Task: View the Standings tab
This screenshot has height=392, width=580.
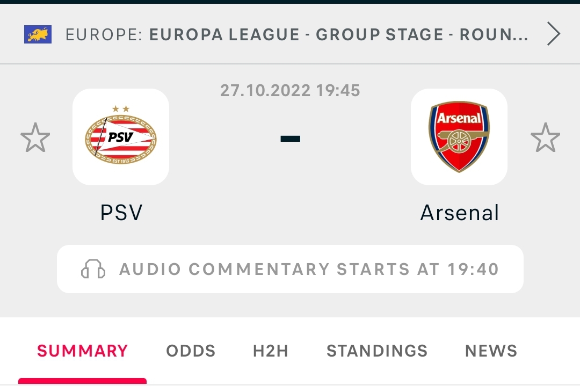Action: click(x=377, y=351)
